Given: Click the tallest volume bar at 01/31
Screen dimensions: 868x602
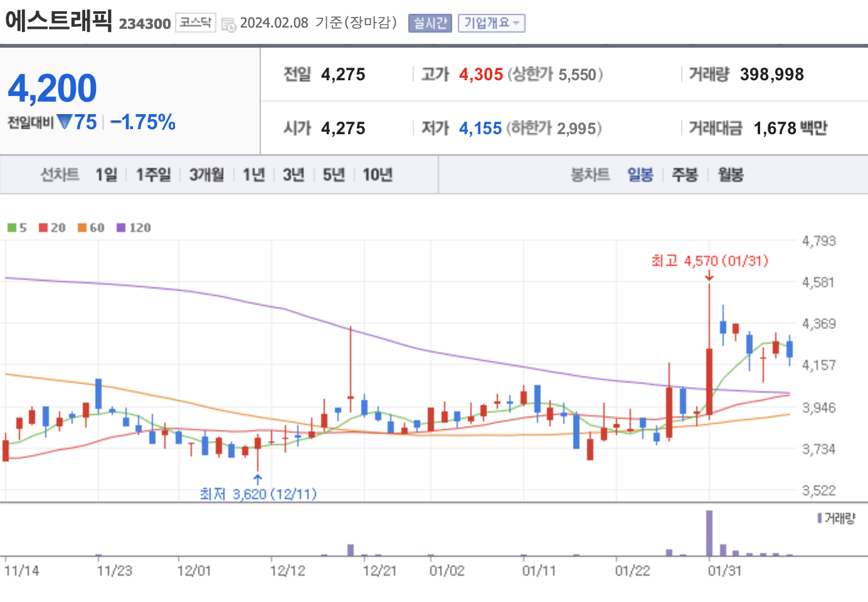Looking at the screenshot, I should click(709, 533).
